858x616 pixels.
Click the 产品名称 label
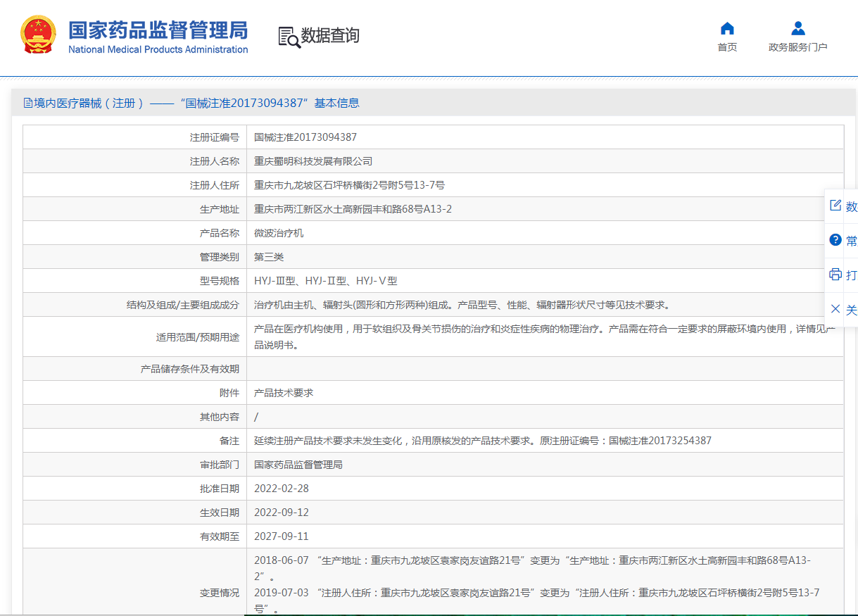click(x=220, y=233)
